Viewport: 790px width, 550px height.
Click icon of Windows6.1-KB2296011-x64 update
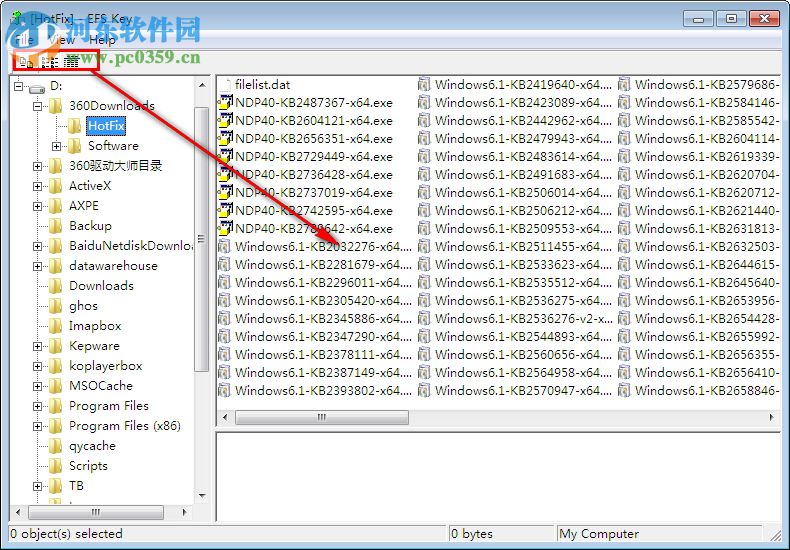[225, 283]
